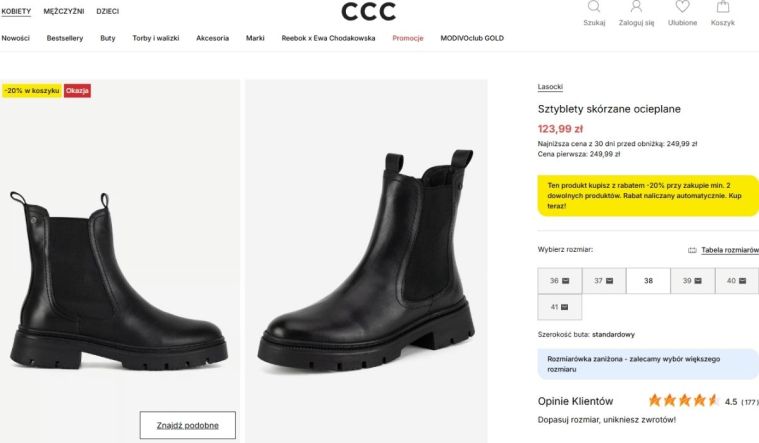The image size is (759, 443).
Task: Open Tabela rozmiarów link
Action: (x=730, y=250)
